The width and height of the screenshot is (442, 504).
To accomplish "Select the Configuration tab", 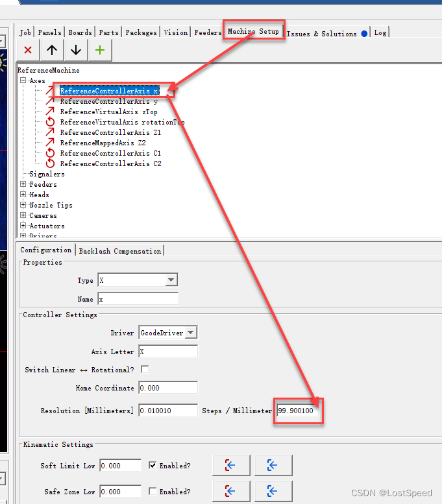I will point(46,250).
